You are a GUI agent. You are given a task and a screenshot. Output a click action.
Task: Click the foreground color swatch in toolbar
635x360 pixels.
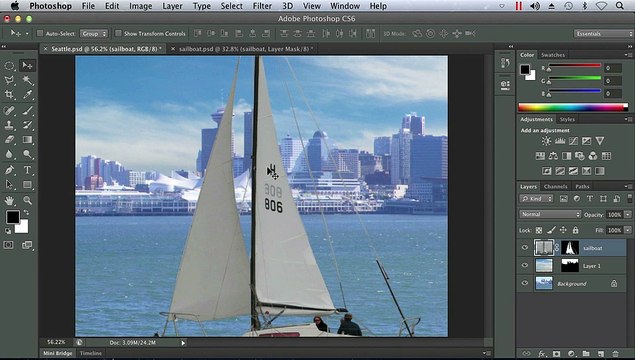click(13, 217)
